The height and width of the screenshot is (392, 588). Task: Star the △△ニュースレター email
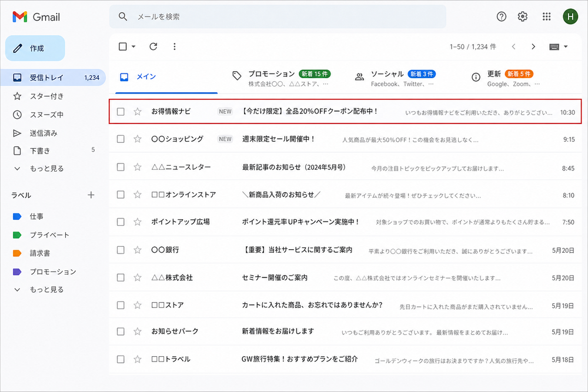pyautogui.click(x=138, y=167)
